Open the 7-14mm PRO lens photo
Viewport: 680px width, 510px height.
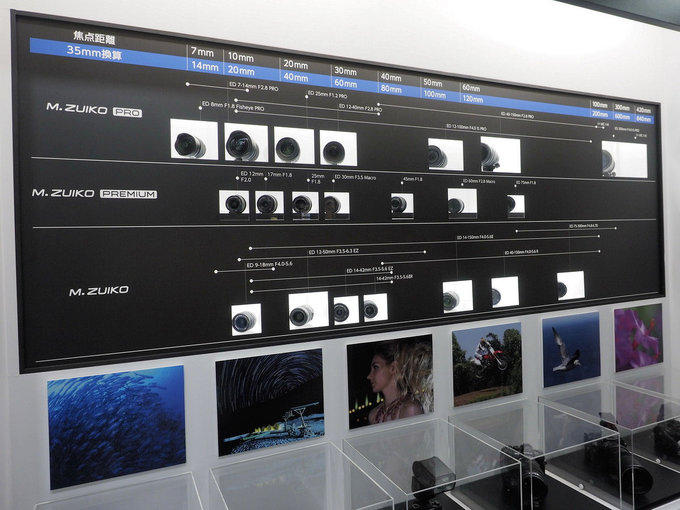246,142
